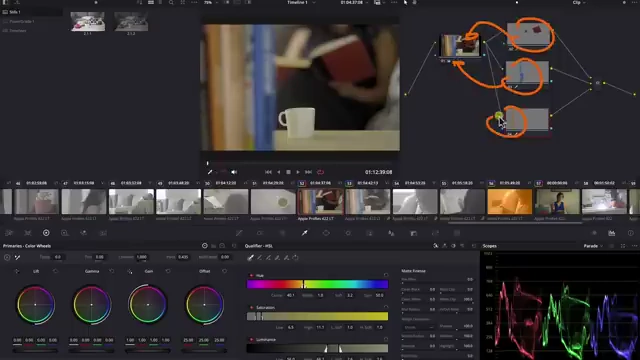640x360 pixels.
Task: Toggle loop playback in the viewer
Action: click(x=320, y=172)
